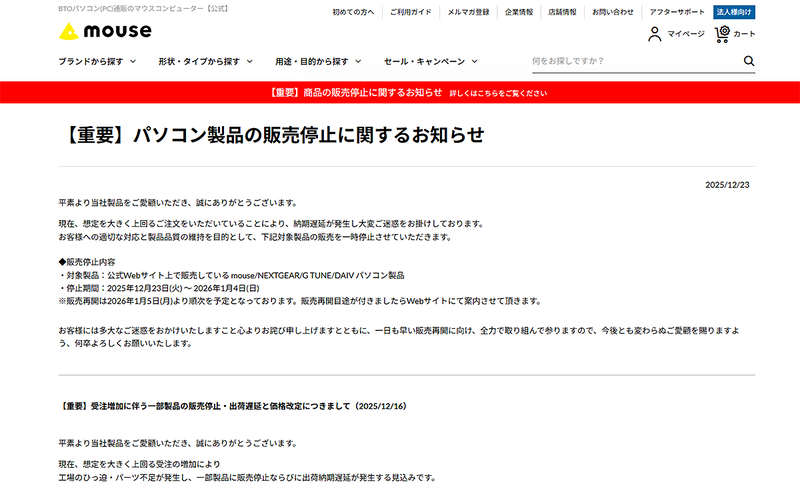Click the 2025/12/23 date text
Screen dimensions: 800x491
pos(727,185)
